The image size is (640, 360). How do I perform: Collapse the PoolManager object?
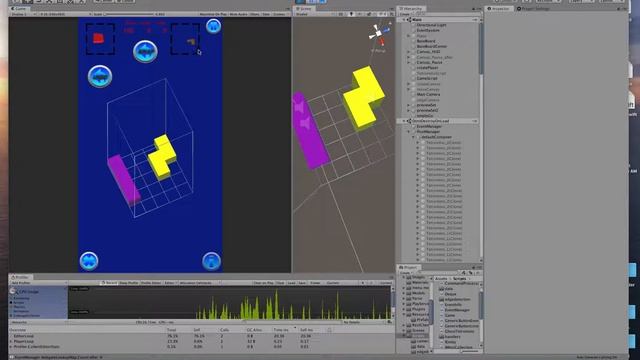[409, 131]
